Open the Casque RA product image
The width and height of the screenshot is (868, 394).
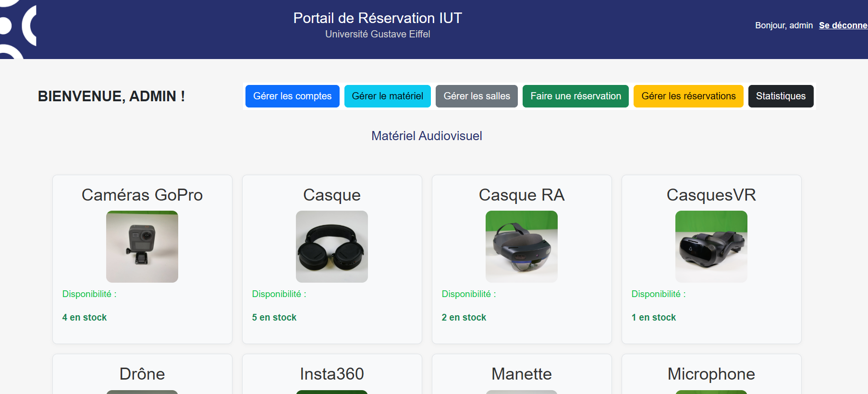[x=522, y=247]
